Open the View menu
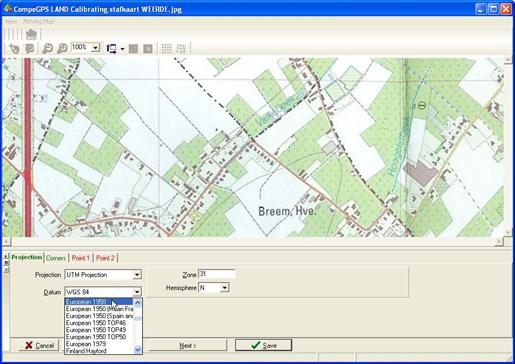Viewport: 515px width, 364px height. coord(11,22)
